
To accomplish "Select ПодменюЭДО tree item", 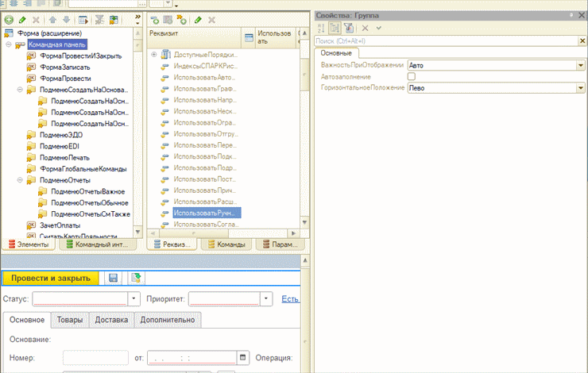I will click(x=61, y=135).
